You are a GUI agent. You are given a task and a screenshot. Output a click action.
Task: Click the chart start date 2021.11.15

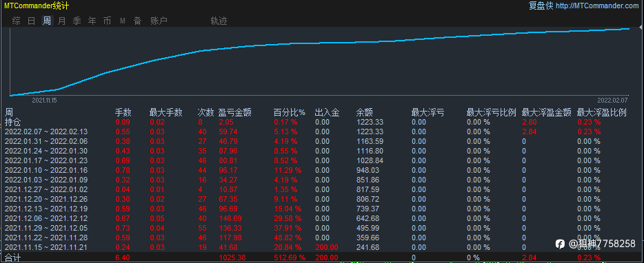coord(44,100)
